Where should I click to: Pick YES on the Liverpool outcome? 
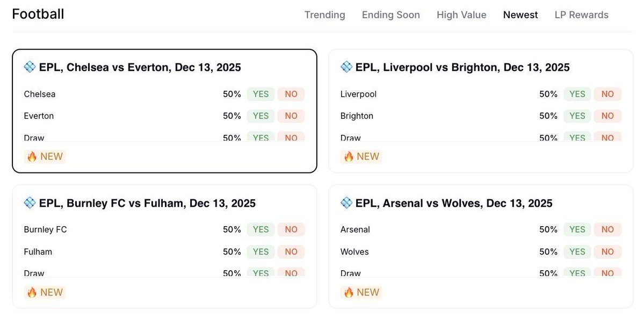pyautogui.click(x=577, y=94)
